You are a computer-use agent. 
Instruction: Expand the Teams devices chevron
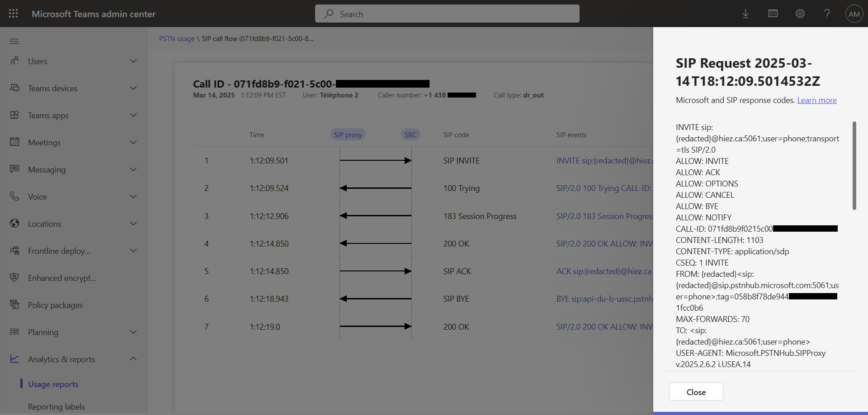point(133,88)
